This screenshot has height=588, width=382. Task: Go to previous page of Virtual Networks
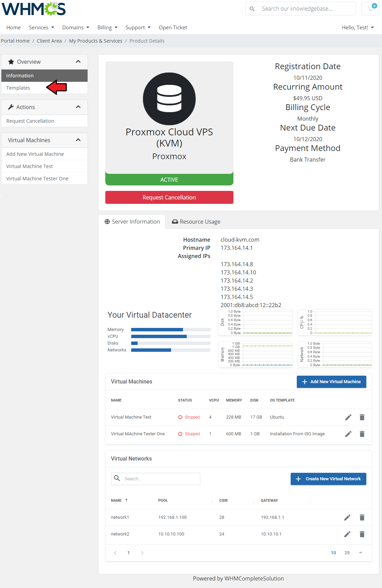(x=115, y=553)
